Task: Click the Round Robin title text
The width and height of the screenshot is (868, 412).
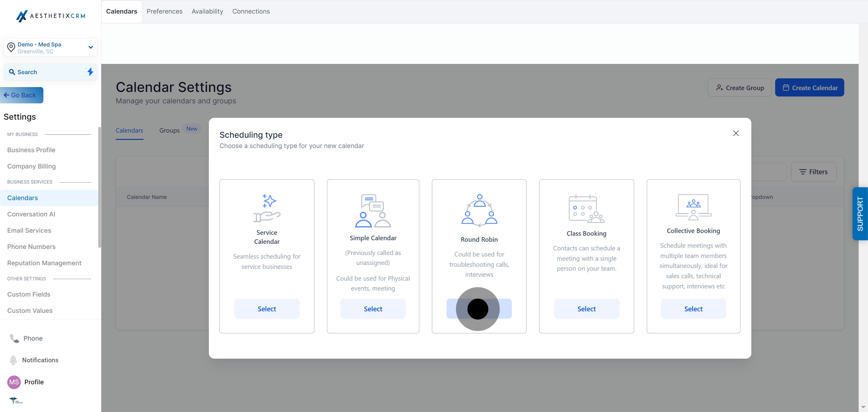Action: click(479, 240)
